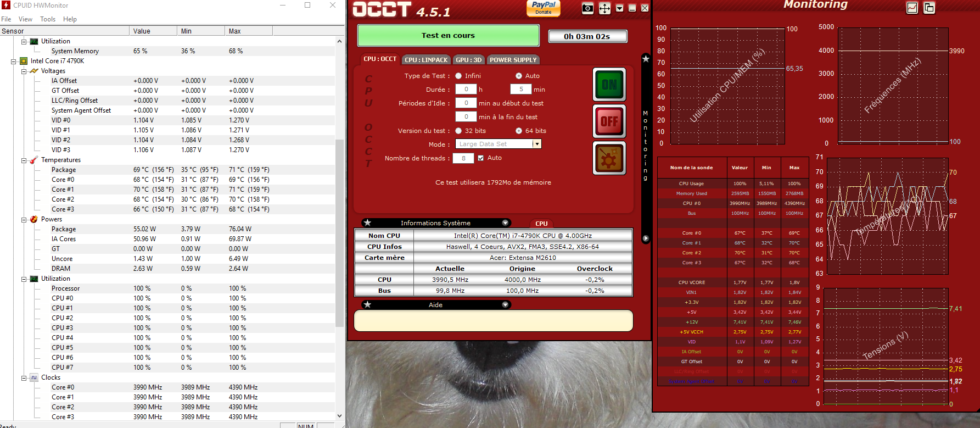The height and width of the screenshot is (428, 980).
Task: Click the Monitoring graph view icon
Action: tap(912, 8)
